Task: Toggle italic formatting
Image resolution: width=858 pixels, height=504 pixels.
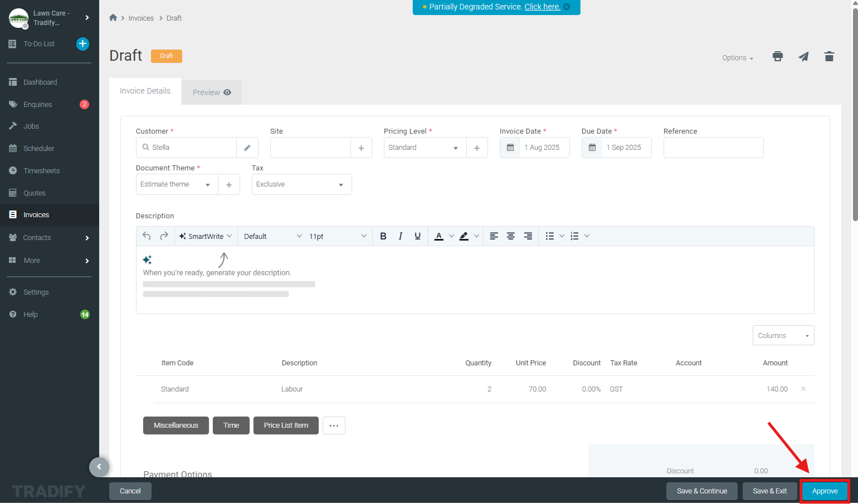Action: (x=401, y=236)
